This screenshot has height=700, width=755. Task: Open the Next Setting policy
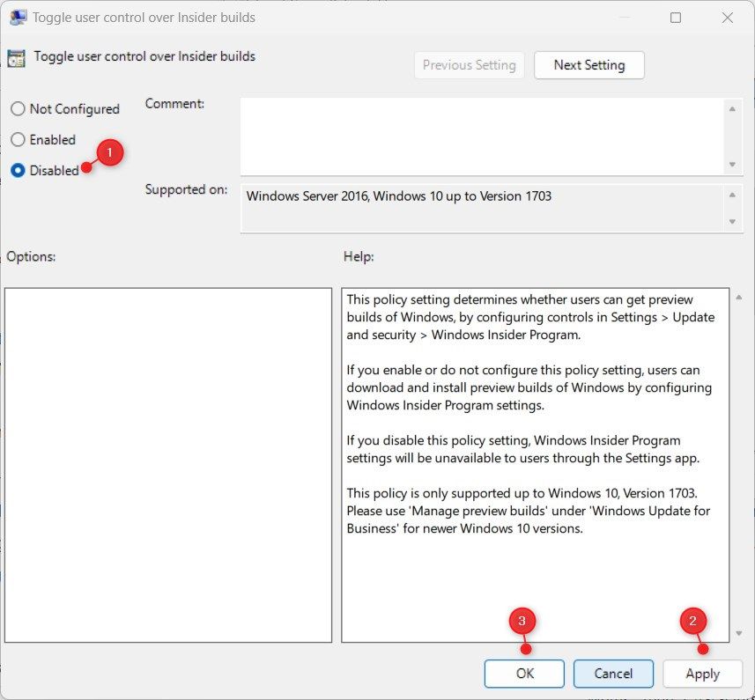tap(588, 64)
